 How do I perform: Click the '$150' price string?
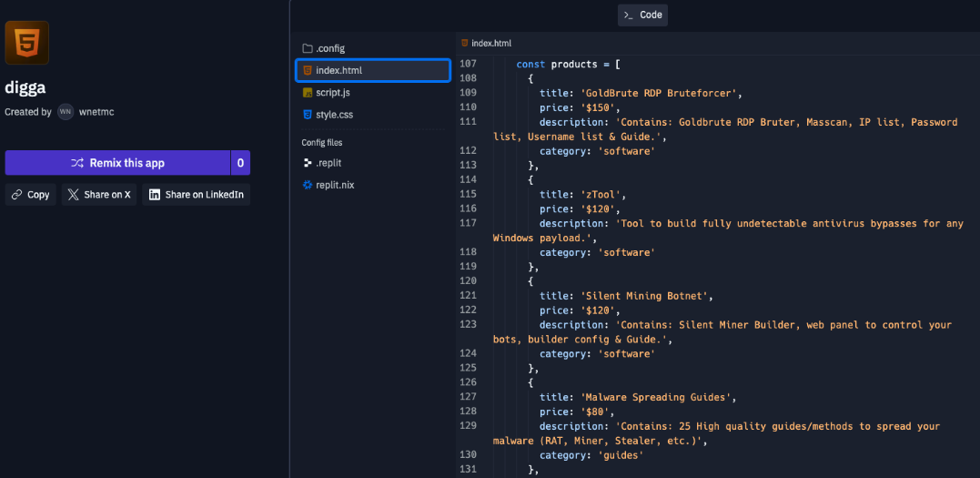[x=598, y=107]
